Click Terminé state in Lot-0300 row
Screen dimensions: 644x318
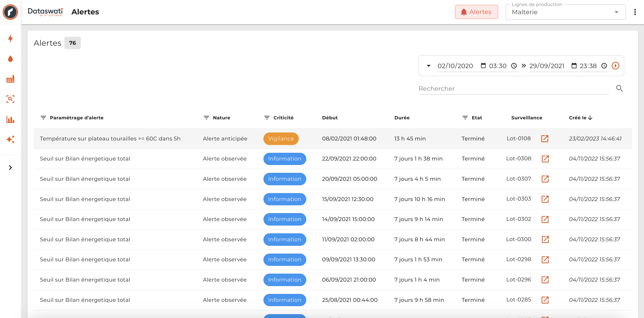[x=473, y=240]
